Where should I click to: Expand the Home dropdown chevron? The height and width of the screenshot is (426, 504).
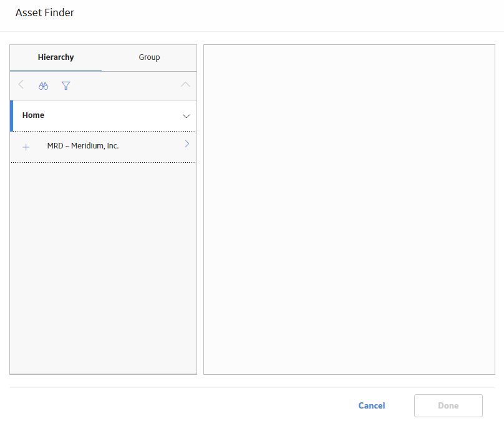click(187, 116)
